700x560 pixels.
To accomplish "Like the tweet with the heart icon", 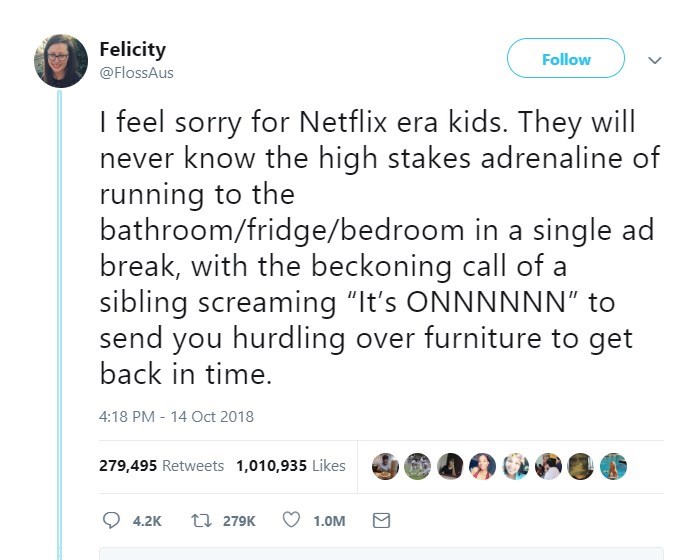I will point(292,520).
